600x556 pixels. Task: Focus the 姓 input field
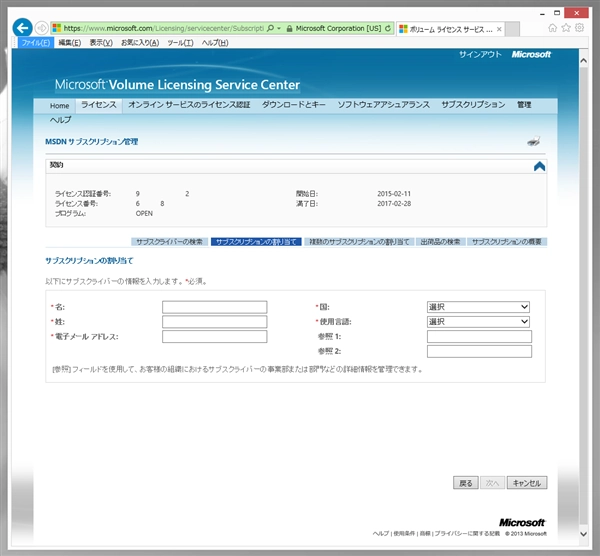pyautogui.click(x=215, y=322)
